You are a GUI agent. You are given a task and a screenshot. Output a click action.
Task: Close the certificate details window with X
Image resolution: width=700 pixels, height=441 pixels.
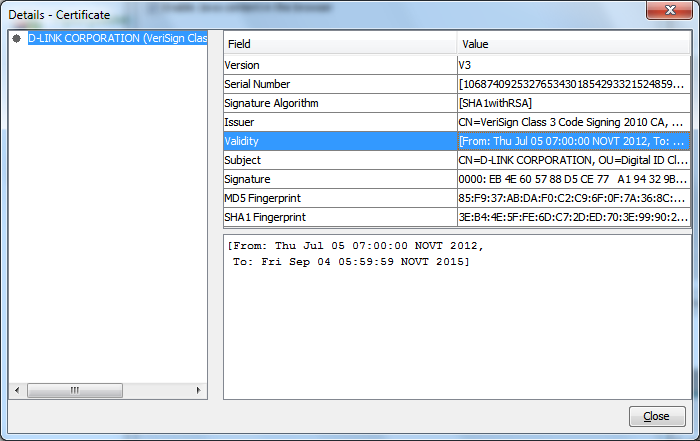point(665,13)
